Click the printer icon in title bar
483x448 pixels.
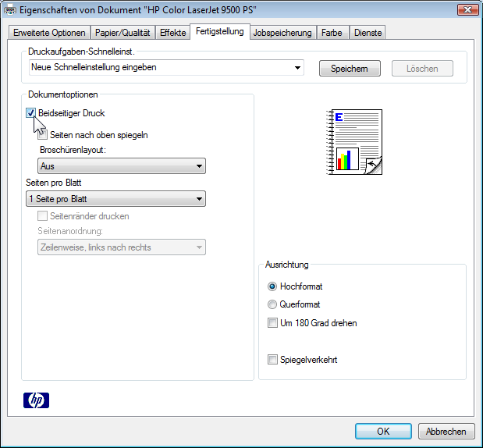click(9, 9)
